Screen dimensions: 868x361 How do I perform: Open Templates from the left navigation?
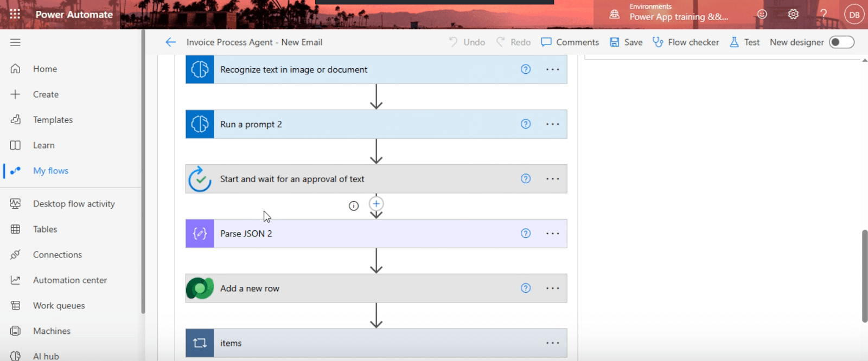point(53,120)
